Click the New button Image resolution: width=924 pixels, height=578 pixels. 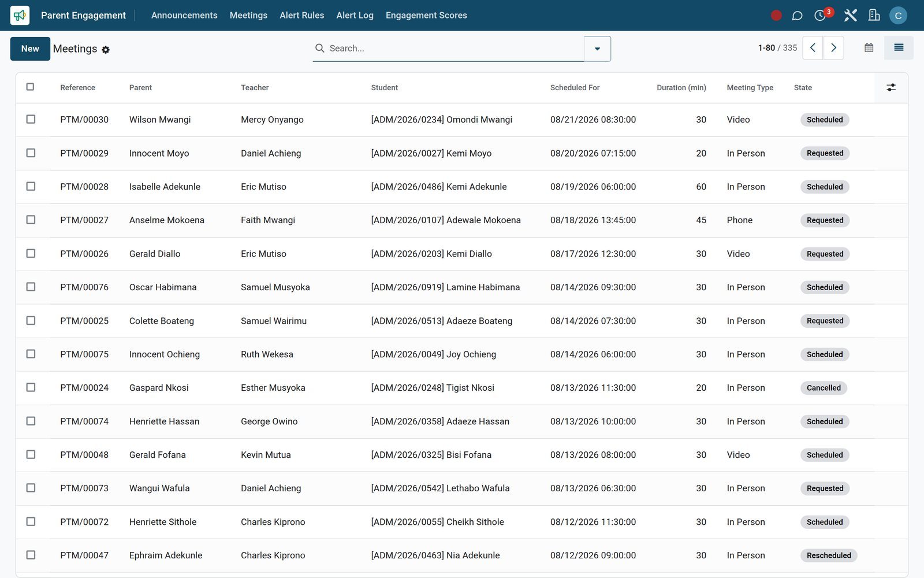30,49
